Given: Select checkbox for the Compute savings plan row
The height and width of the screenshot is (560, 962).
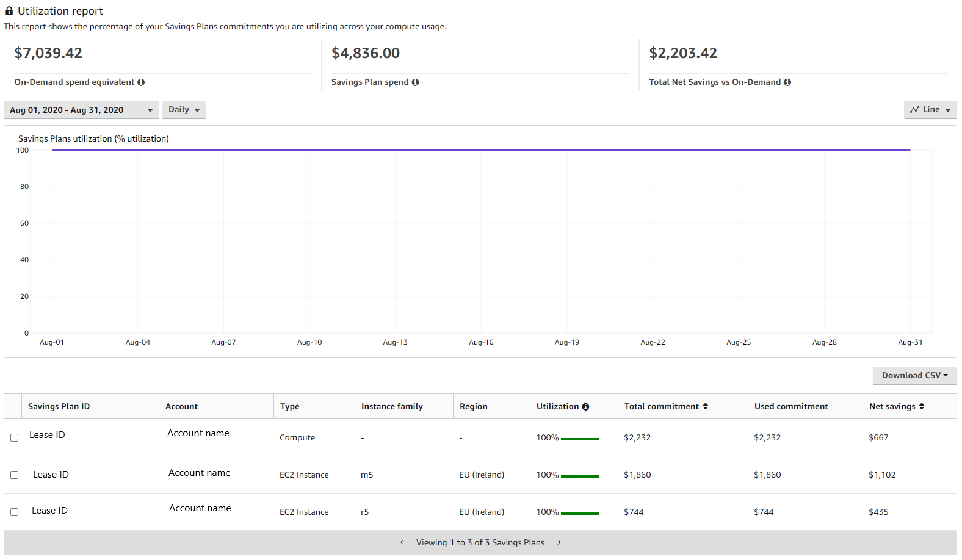Looking at the screenshot, I should pyautogui.click(x=15, y=438).
